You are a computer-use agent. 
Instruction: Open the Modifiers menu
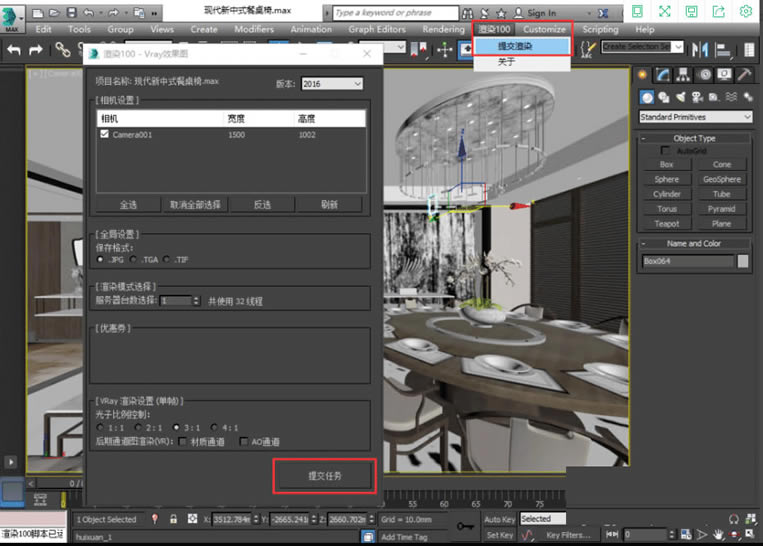click(253, 30)
